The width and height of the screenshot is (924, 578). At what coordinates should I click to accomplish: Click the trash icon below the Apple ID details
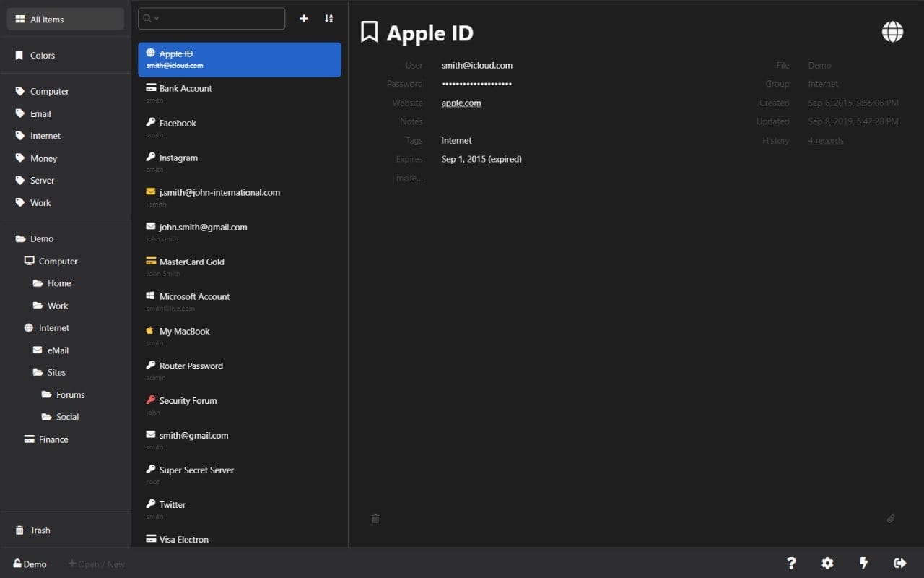pos(375,519)
